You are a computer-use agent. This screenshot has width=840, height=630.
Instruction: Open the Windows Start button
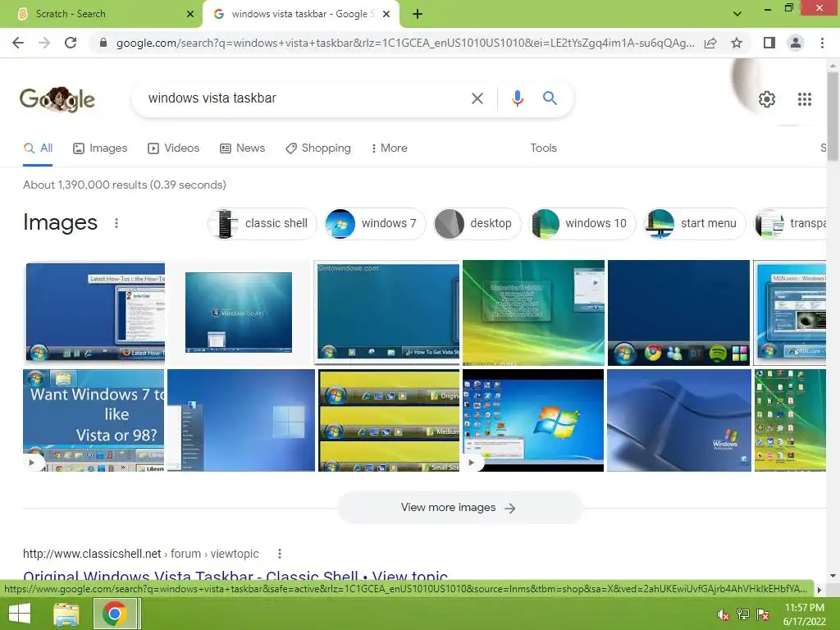[x=20, y=614]
